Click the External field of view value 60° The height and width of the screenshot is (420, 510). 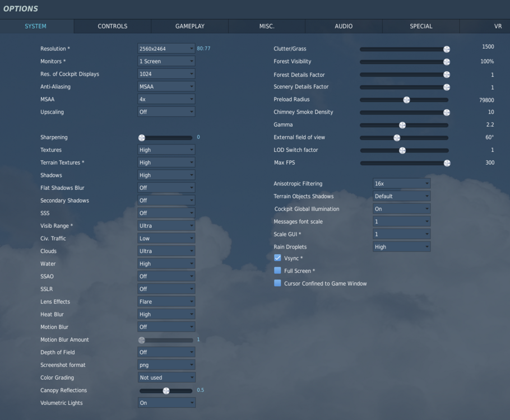[489, 137]
